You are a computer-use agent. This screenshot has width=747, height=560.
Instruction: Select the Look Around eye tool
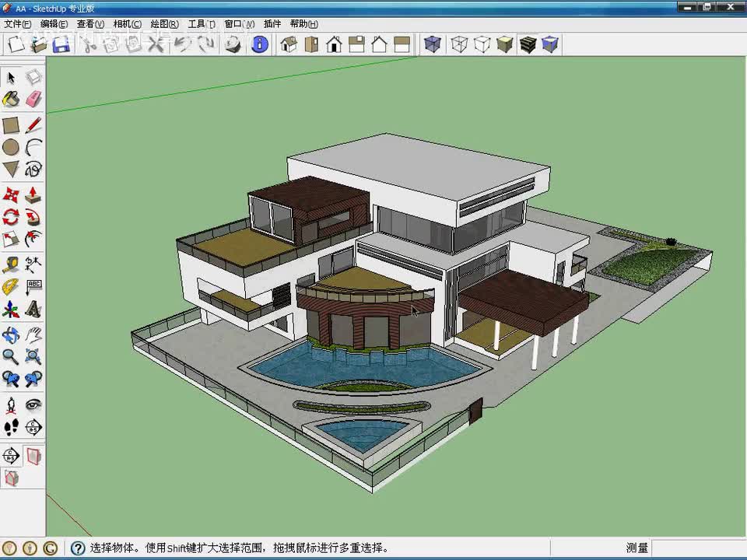pos(33,406)
